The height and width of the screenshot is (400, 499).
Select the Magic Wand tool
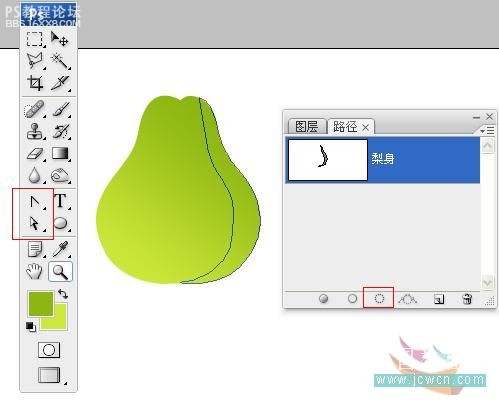pos(60,61)
